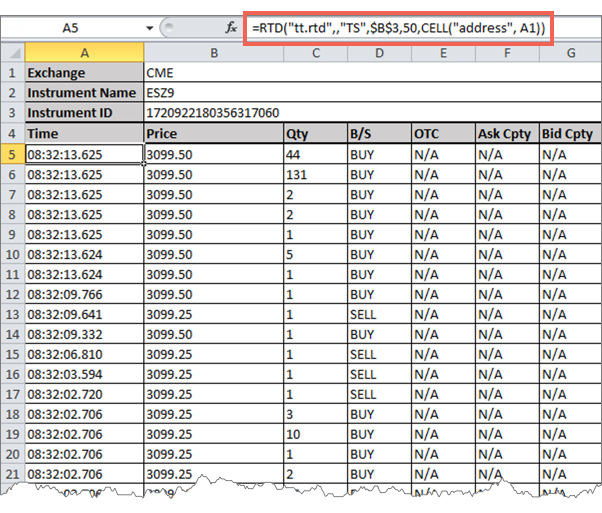Select column A header
This screenshot has height=513, width=602.
pyautogui.click(x=84, y=52)
